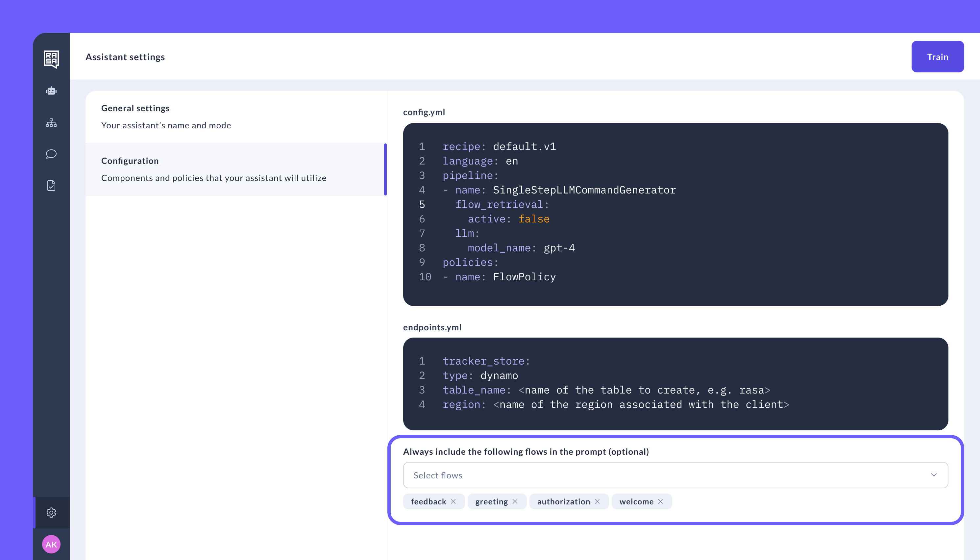
Task: Remove the feedback flow tag
Action: (453, 501)
